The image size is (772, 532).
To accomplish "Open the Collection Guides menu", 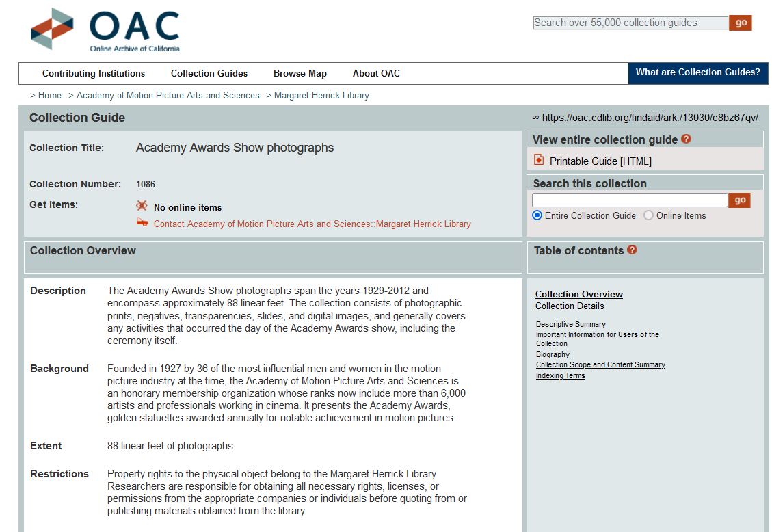I will click(209, 73).
